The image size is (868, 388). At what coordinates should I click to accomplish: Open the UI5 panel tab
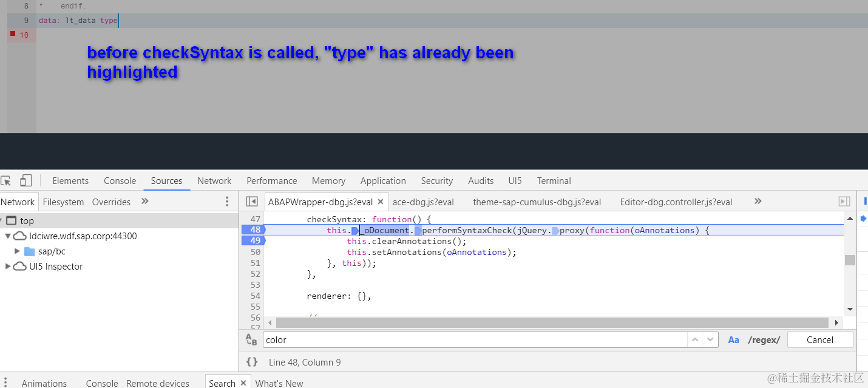515,181
